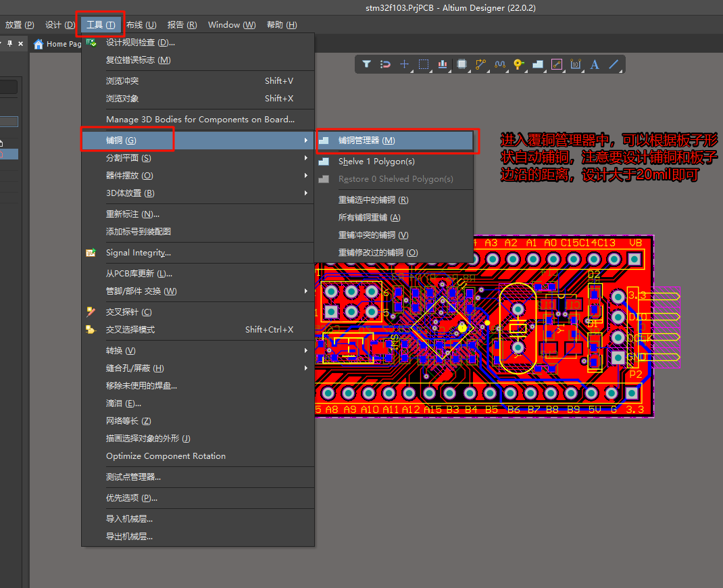Click the Home Page house icon
Screen dimensions: 723x588
point(39,44)
